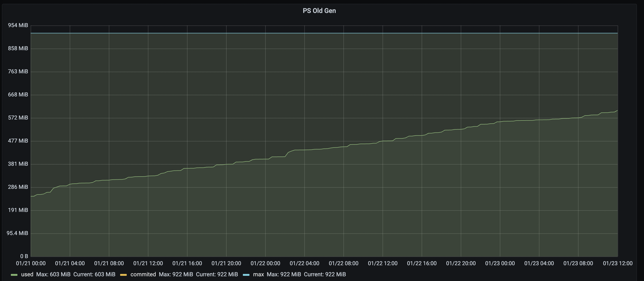This screenshot has width=644, height=281.
Task: Open the PS Old Gen panel title menu
Action: click(319, 11)
